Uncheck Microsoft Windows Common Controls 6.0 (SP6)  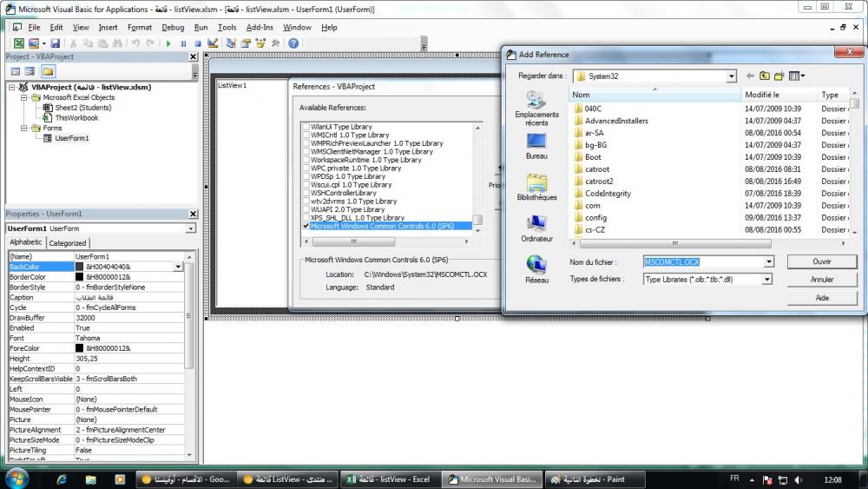pyautogui.click(x=306, y=226)
